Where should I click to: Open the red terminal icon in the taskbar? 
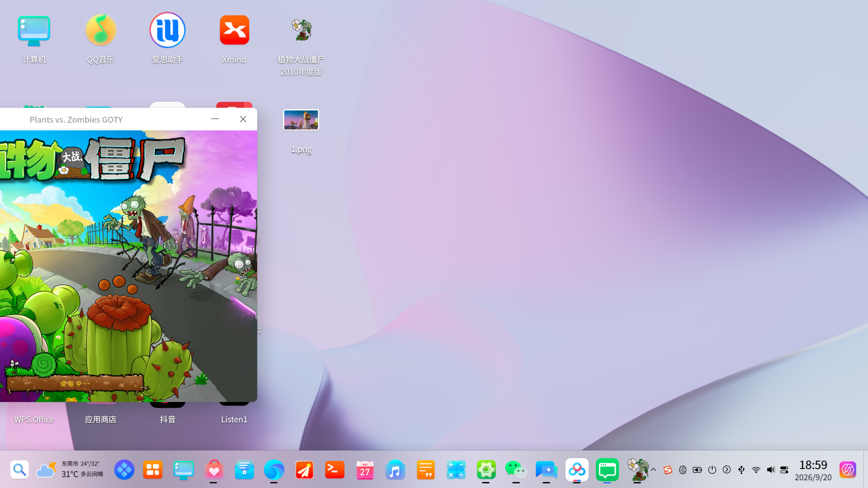(x=335, y=470)
